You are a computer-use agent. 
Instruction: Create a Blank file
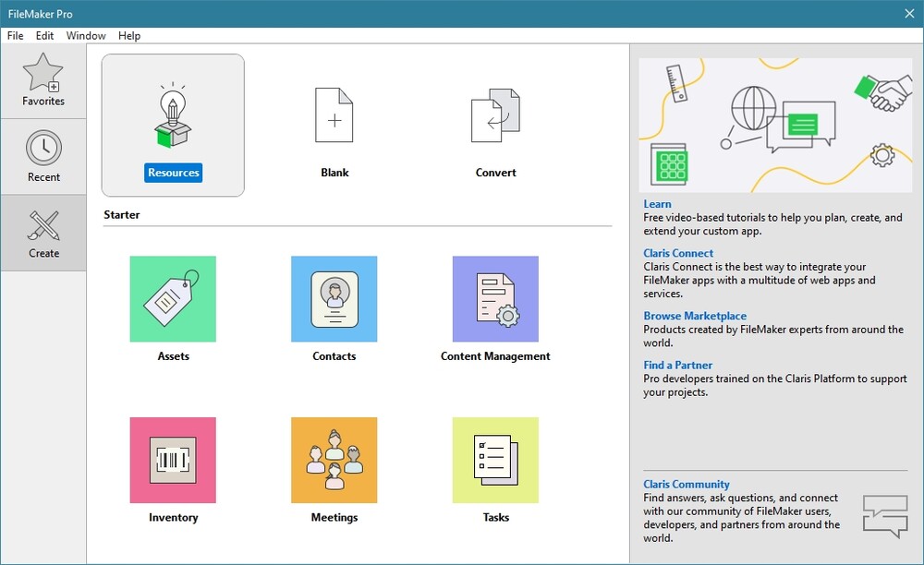(x=334, y=117)
